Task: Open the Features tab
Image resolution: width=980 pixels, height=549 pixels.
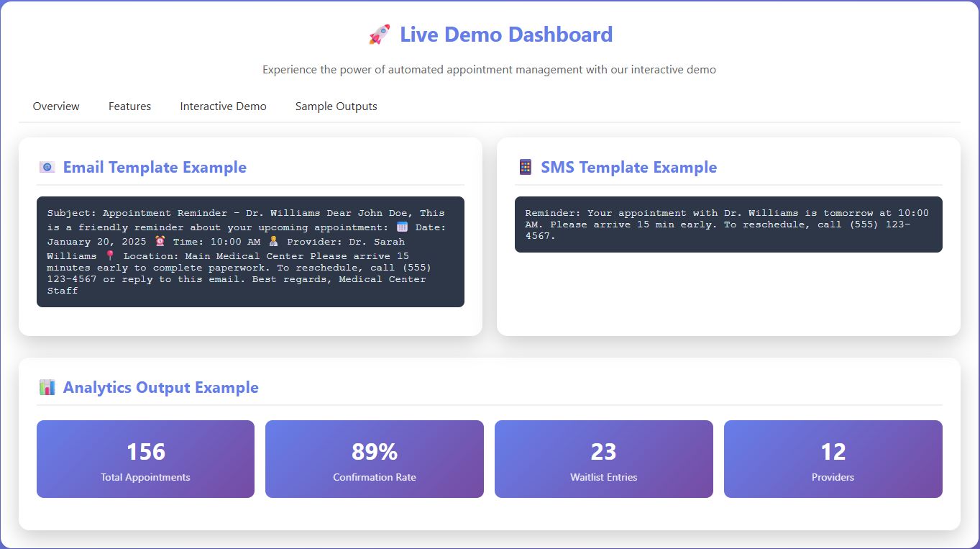Action: [x=129, y=106]
